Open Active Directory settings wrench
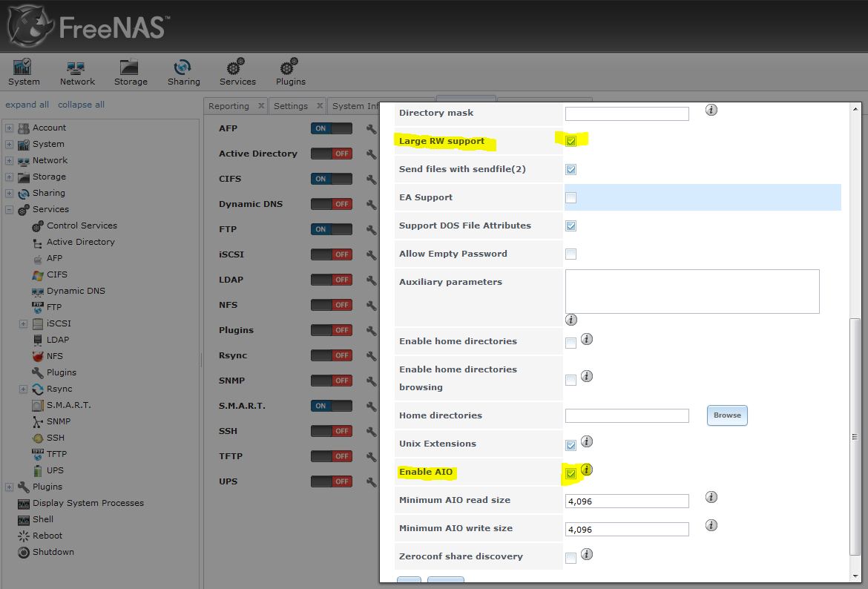 pos(371,154)
